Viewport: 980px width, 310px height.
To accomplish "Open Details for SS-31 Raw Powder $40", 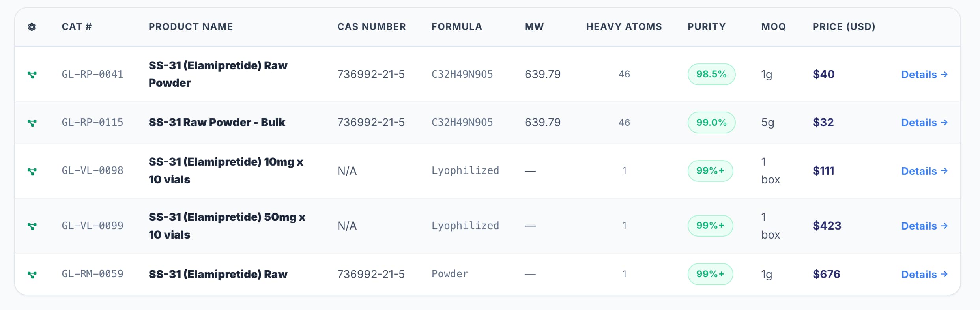I will tap(924, 75).
